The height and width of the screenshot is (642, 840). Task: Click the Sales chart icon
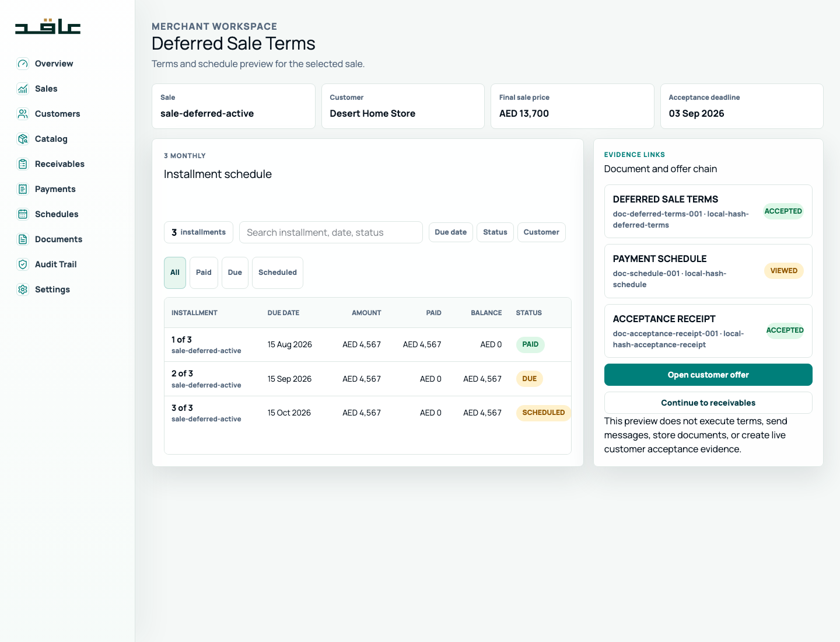[x=23, y=89]
